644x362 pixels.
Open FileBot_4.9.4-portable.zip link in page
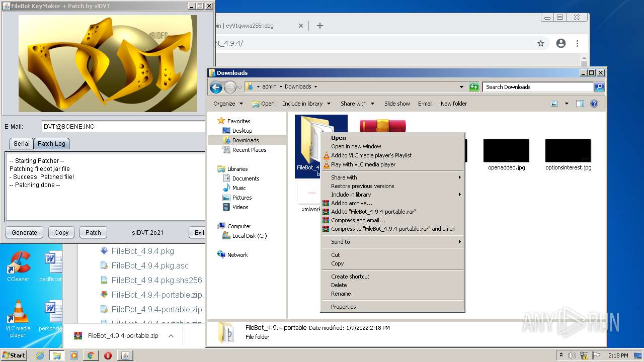pyautogui.click(x=156, y=295)
